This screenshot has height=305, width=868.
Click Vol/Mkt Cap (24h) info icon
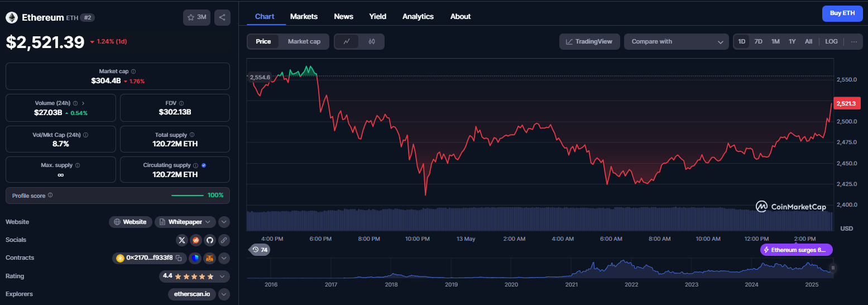tap(85, 135)
